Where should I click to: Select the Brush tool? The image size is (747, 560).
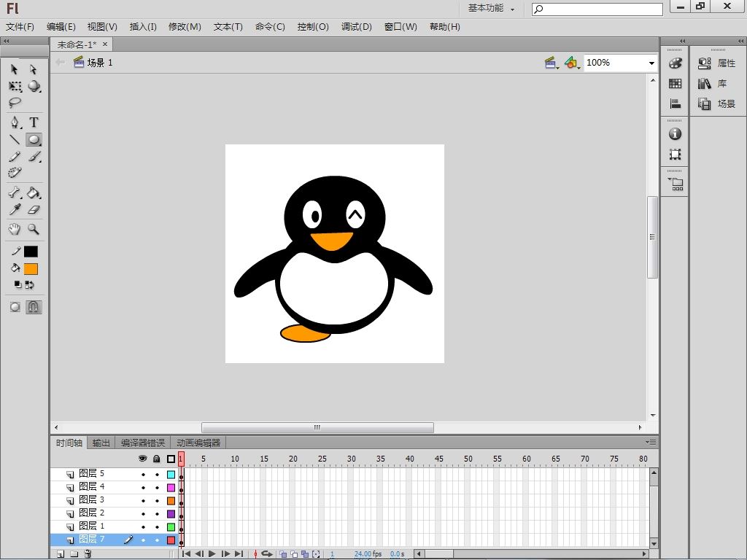click(x=34, y=157)
